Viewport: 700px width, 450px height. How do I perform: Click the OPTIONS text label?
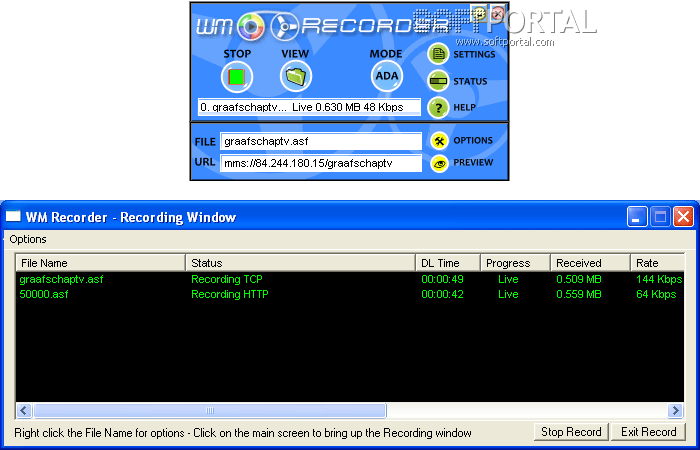[473, 141]
